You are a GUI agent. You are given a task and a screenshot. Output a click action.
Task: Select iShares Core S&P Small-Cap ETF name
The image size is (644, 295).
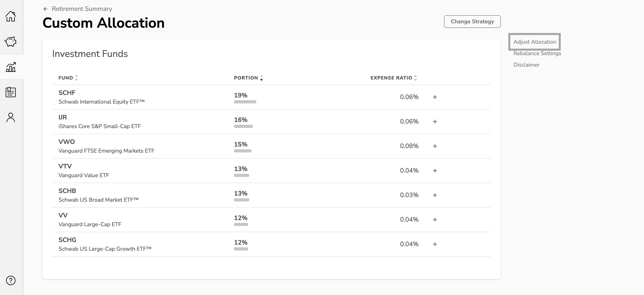(99, 126)
